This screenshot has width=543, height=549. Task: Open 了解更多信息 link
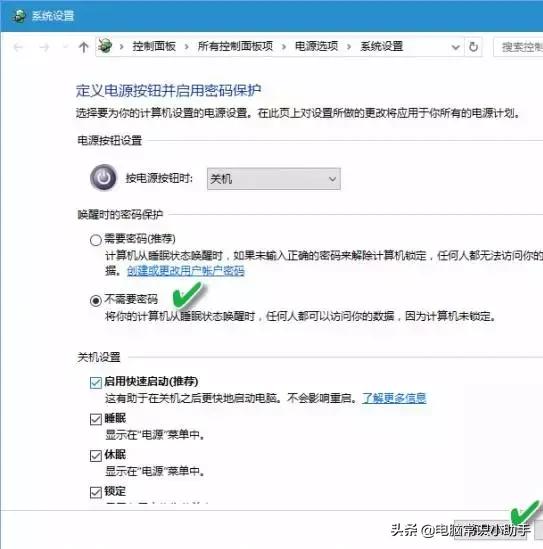tap(394, 398)
